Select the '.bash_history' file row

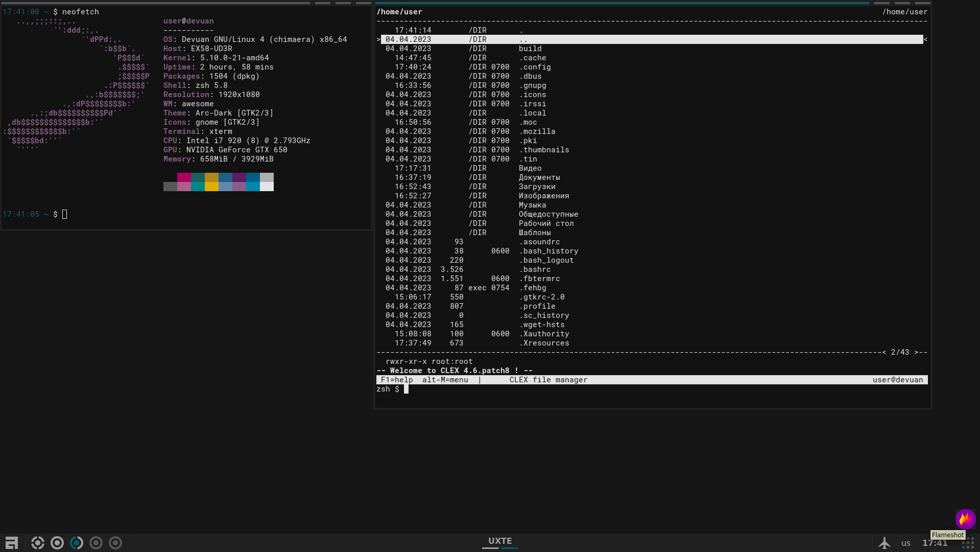tap(652, 251)
